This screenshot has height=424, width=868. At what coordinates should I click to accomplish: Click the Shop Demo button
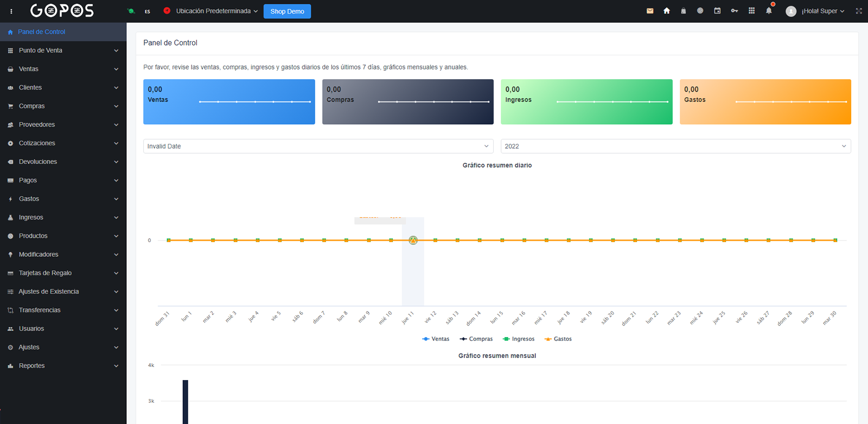click(x=287, y=11)
